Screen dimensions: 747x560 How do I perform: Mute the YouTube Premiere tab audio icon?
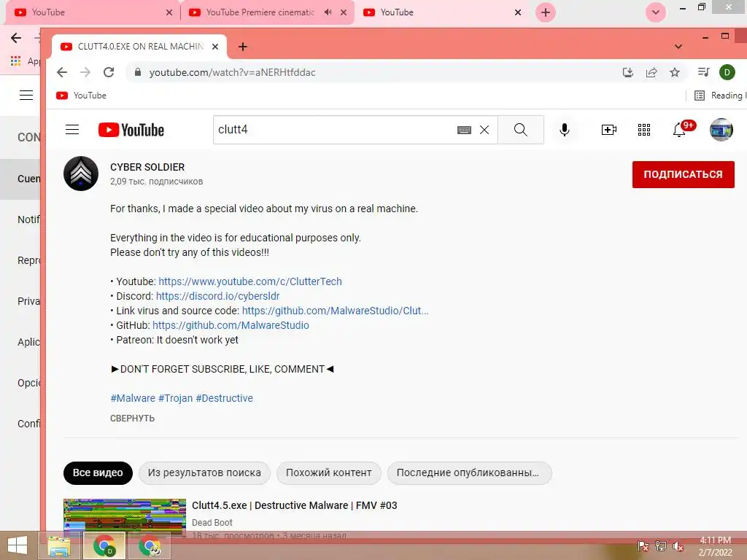point(328,12)
